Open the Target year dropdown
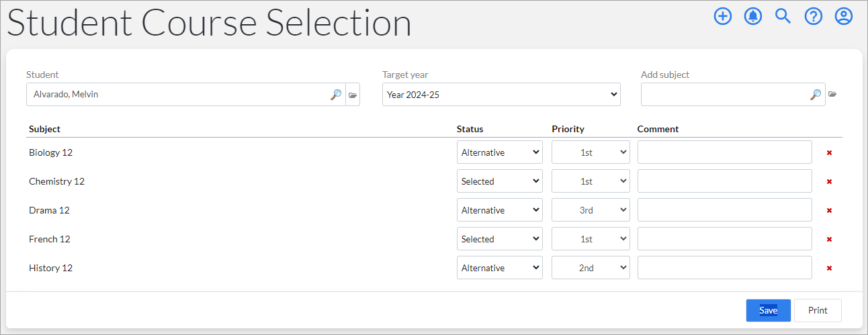Image resolution: width=868 pixels, height=335 pixels. (501, 95)
